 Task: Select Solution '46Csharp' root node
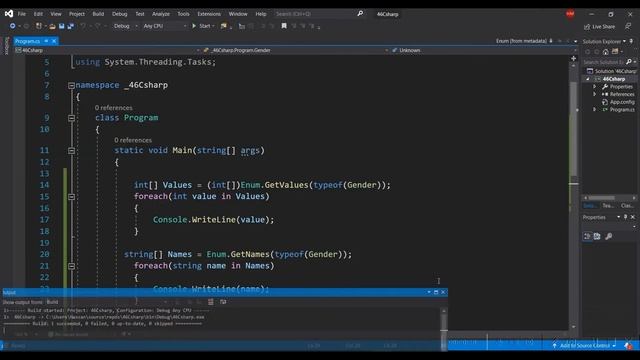tap(611, 71)
